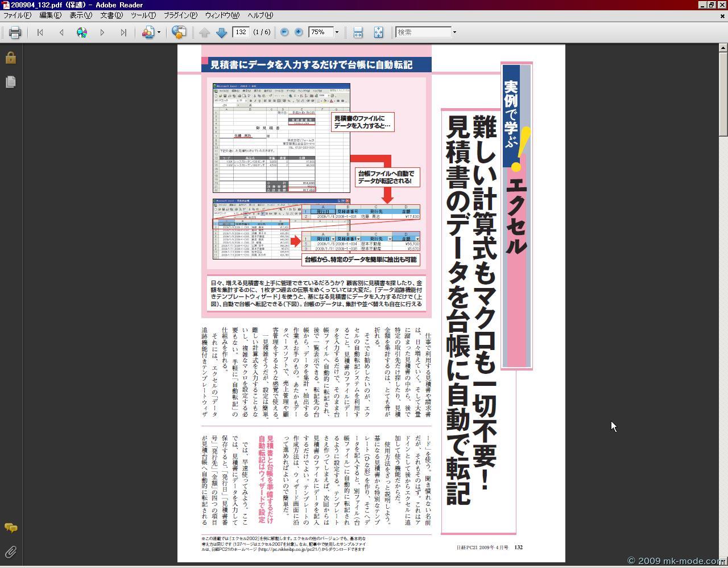Click the blue next page down arrow

(222, 32)
